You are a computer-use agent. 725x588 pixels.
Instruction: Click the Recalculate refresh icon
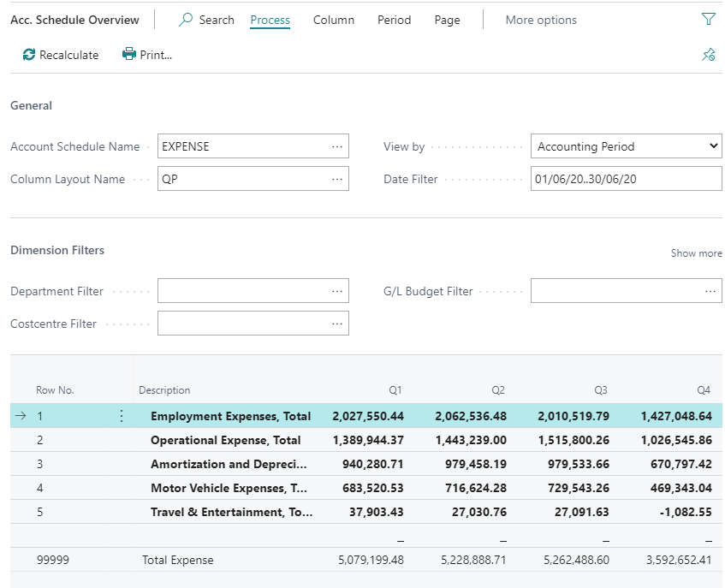[30, 55]
